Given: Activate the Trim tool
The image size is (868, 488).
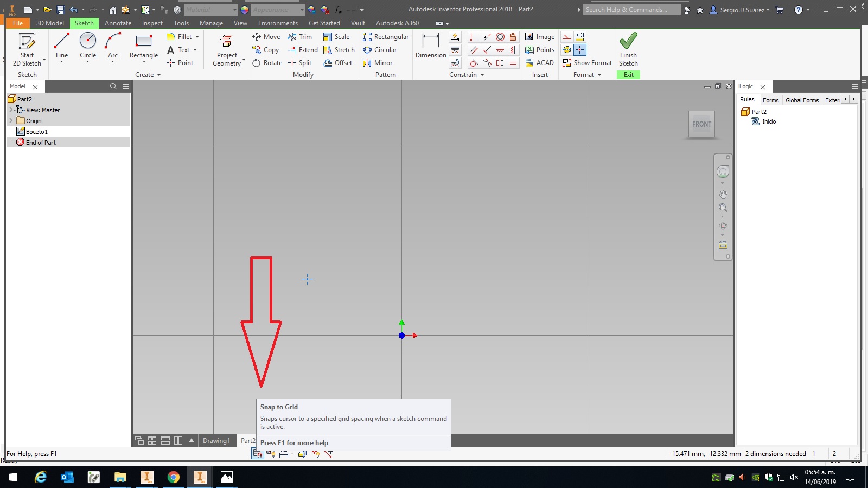Looking at the screenshot, I should (x=300, y=36).
